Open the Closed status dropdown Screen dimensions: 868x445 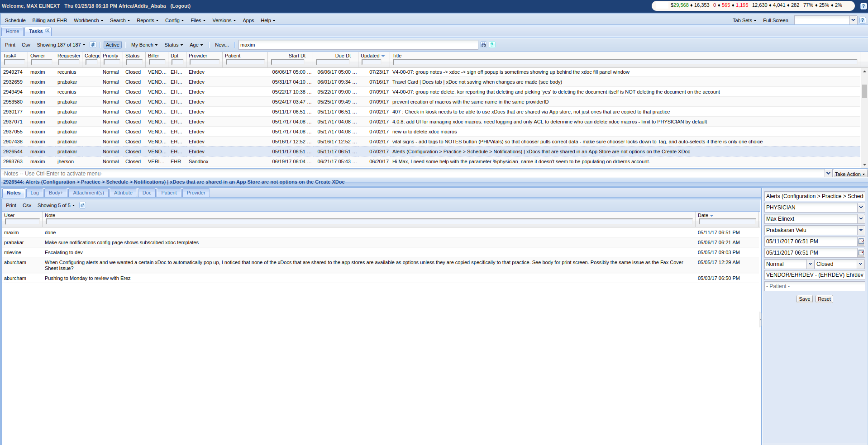click(x=861, y=264)
